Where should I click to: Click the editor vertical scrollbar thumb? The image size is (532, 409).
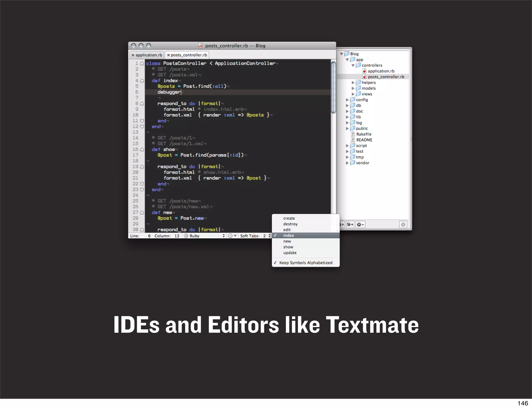pyautogui.click(x=334, y=87)
